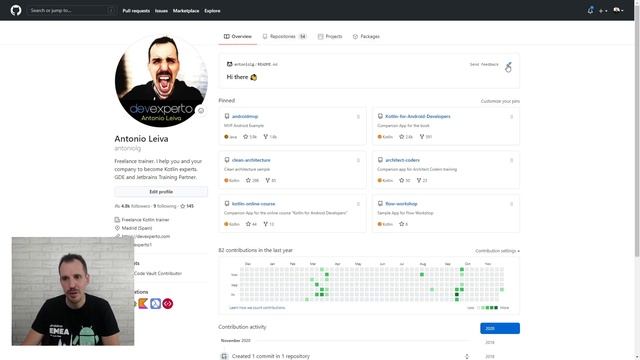Open the followers list link

[x=132, y=206]
